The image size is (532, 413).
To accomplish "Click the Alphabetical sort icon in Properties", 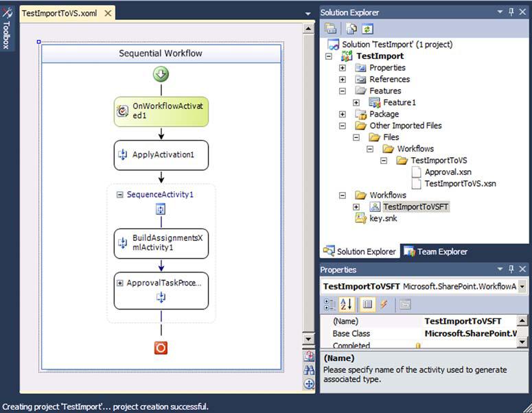I will click(x=345, y=304).
